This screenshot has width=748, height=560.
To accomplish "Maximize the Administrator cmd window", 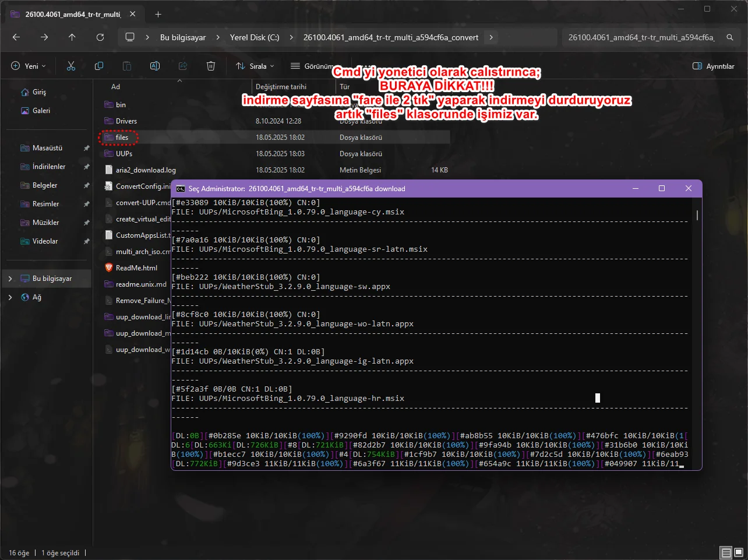I will pos(662,189).
